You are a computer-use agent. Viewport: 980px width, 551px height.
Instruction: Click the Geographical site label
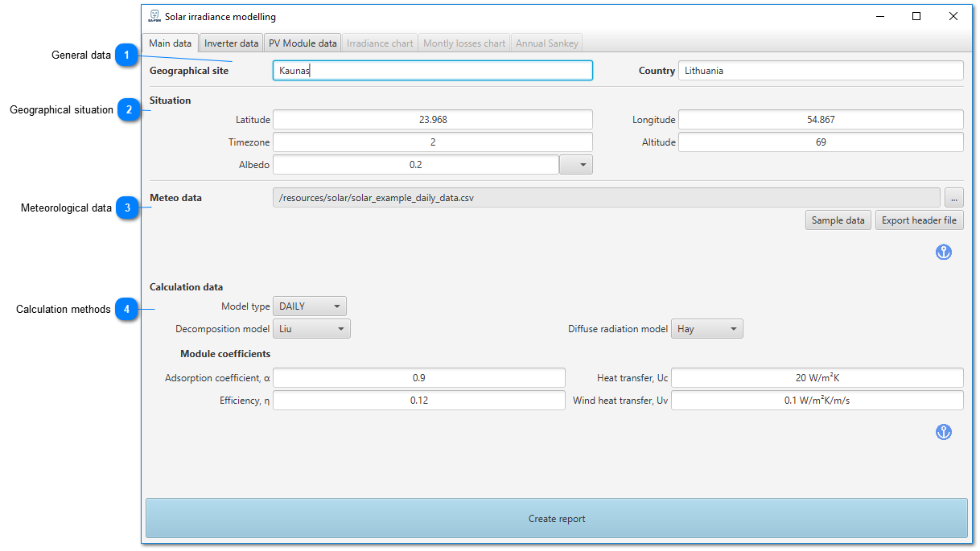pos(189,71)
